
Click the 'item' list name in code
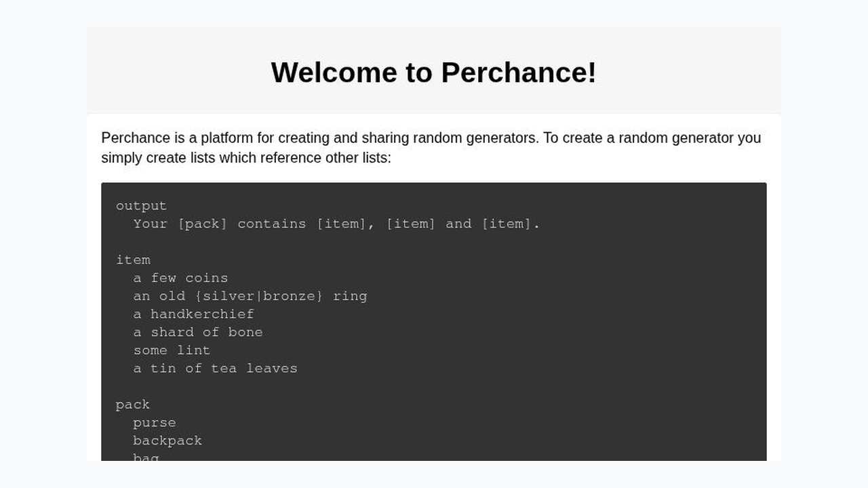(133, 260)
